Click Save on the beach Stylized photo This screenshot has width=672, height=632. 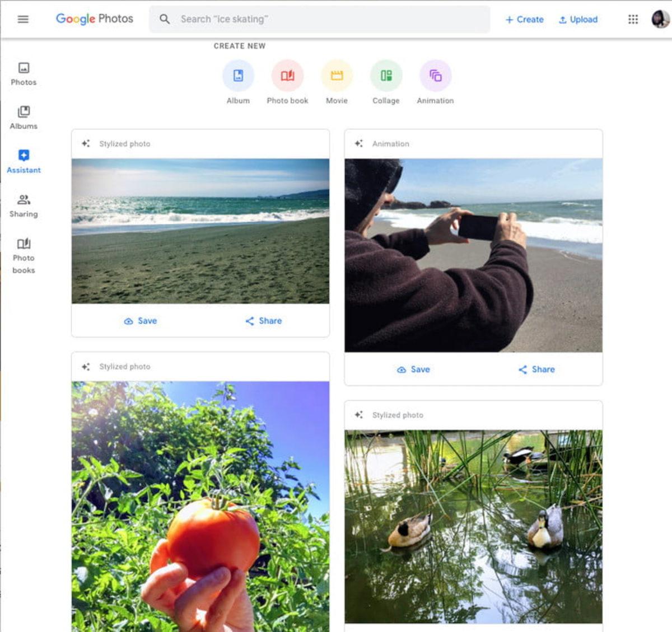[x=141, y=321]
